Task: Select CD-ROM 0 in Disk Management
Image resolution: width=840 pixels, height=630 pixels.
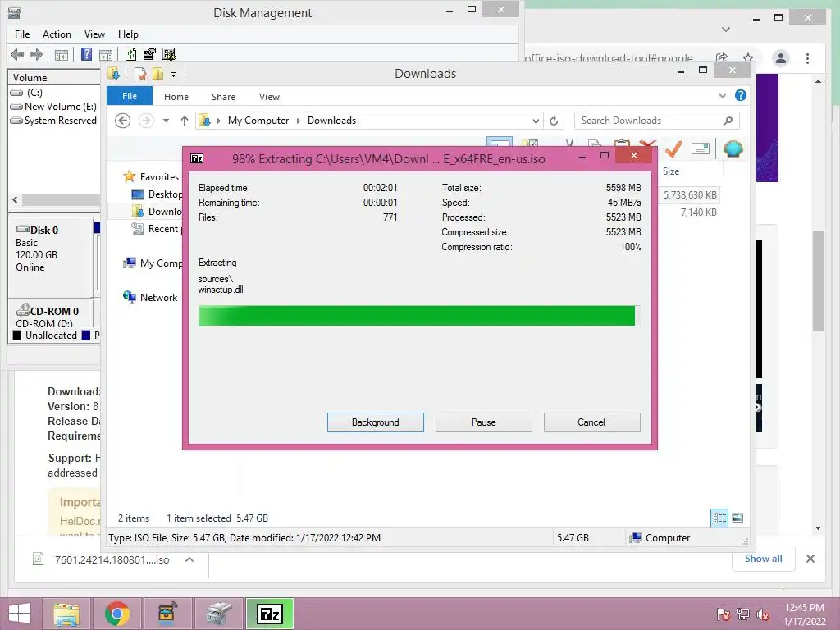Action: (x=50, y=314)
